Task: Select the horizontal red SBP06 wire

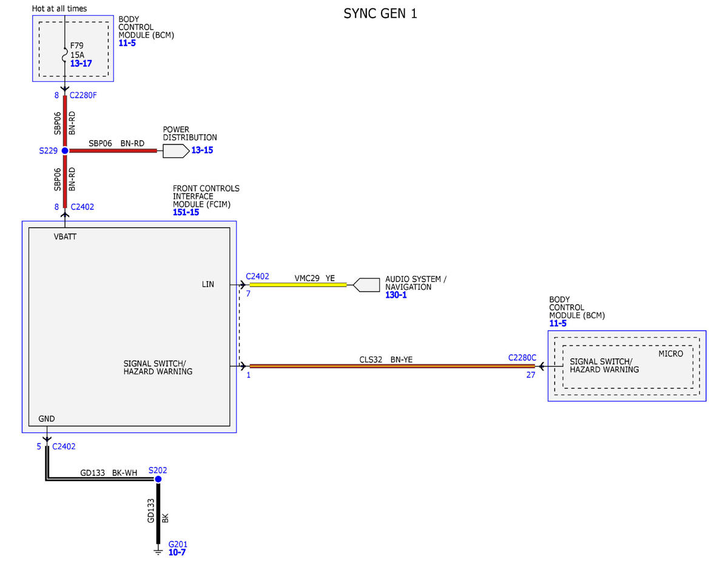Action: point(113,150)
